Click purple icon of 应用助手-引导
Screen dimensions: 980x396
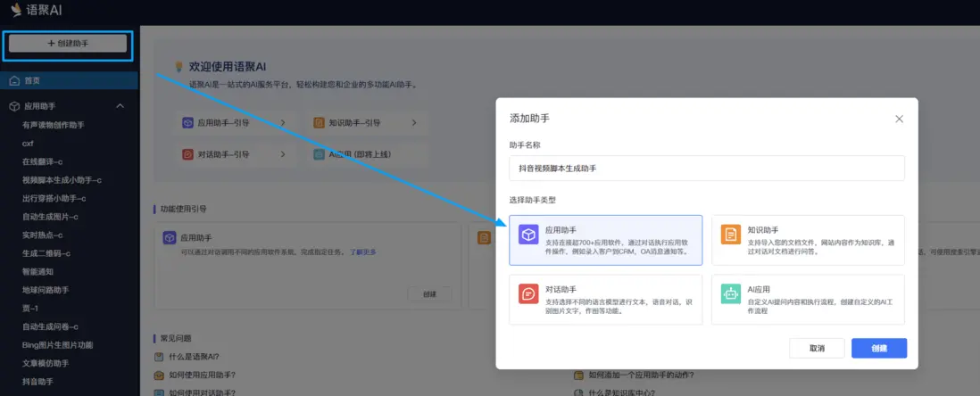click(x=187, y=123)
